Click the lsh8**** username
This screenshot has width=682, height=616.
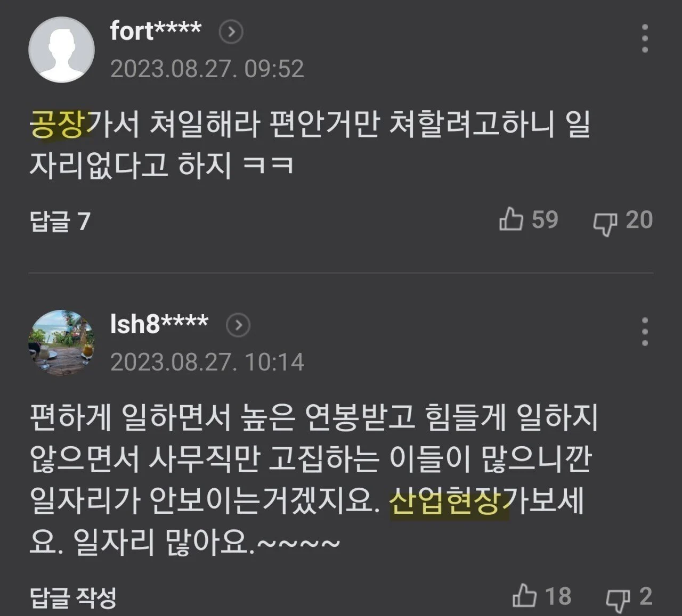(159, 323)
